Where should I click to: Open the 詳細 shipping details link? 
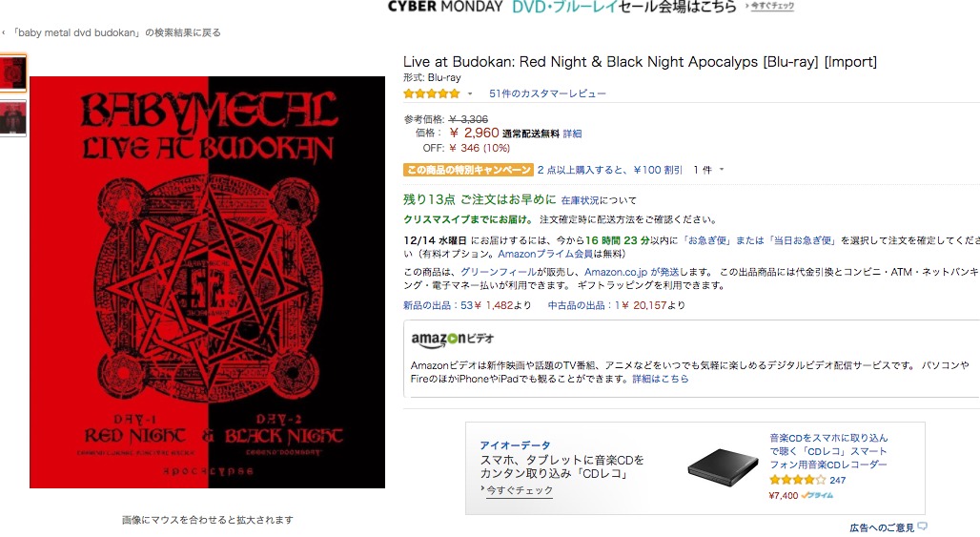[x=573, y=134]
